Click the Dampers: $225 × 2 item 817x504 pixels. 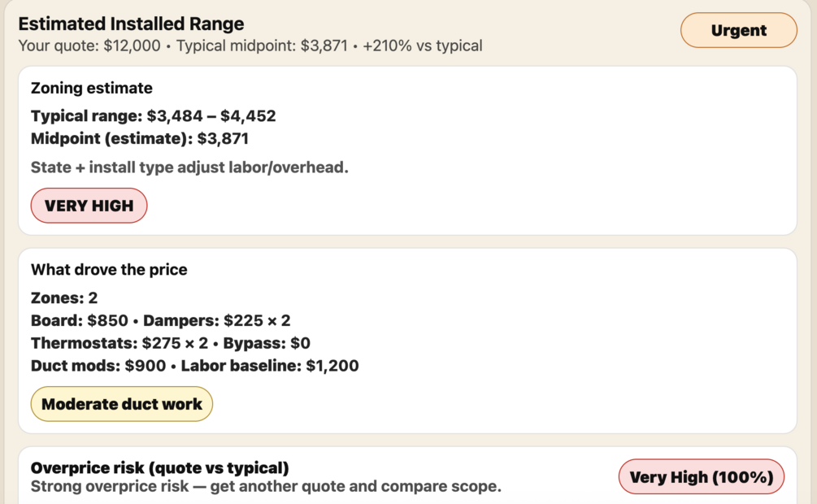click(217, 320)
